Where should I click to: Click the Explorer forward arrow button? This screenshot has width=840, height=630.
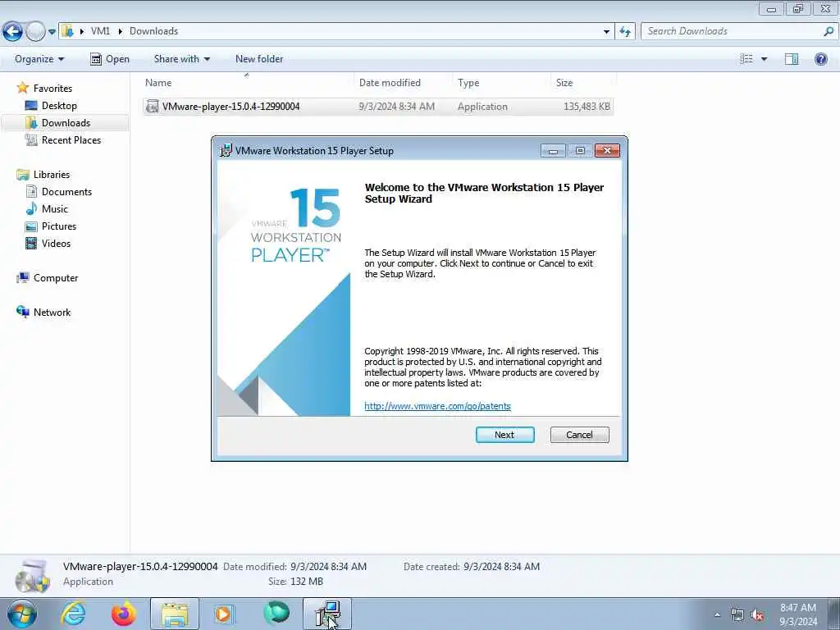(35, 32)
